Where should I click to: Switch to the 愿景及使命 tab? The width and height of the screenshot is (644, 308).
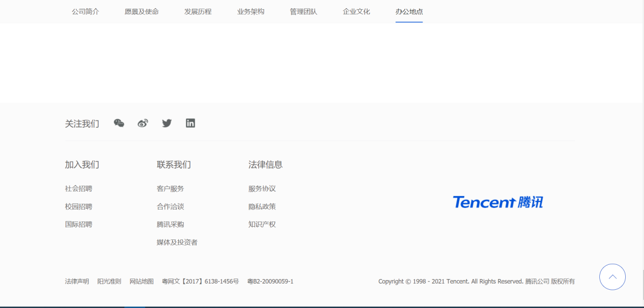click(x=142, y=11)
